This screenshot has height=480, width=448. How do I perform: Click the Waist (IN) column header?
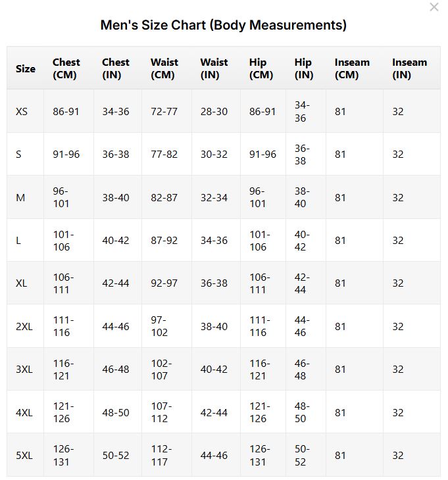click(214, 68)
